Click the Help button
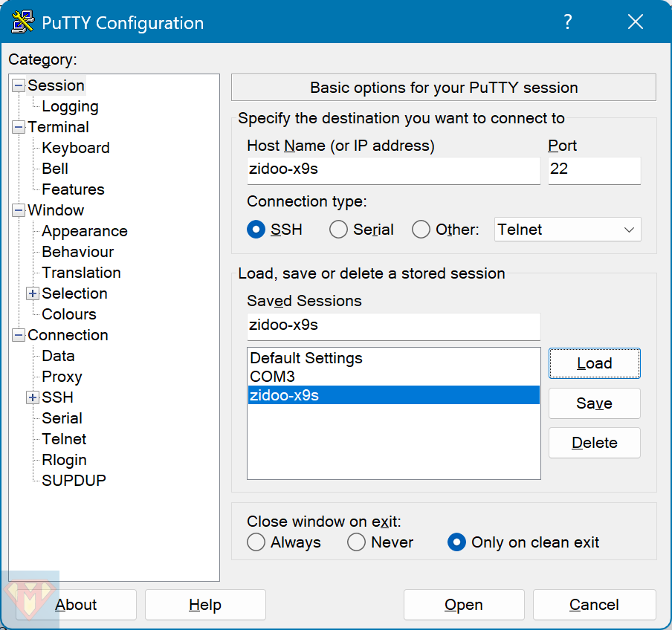Image resolution: width=672 pixels, height=630 pixels. pyautogui.click(x=205, y=605)
